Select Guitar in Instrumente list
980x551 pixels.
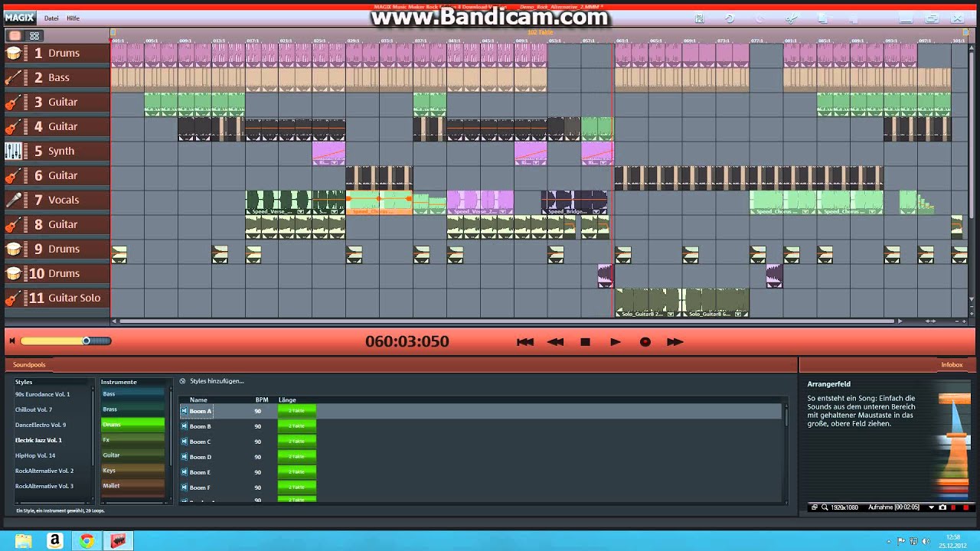[x=133, y=455]
